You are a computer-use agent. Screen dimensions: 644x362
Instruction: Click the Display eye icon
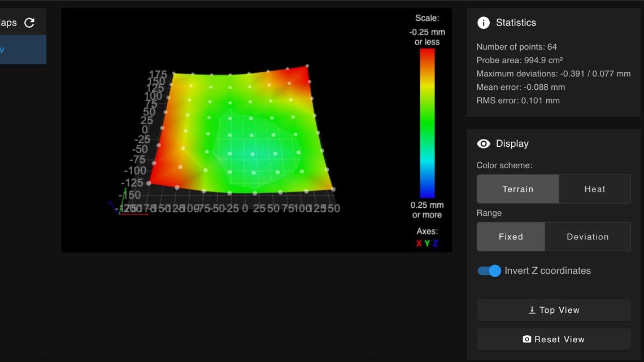[484, 143]
